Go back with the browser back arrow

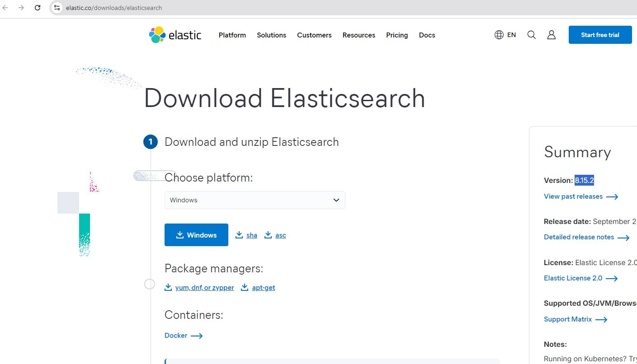coord(5,8)
